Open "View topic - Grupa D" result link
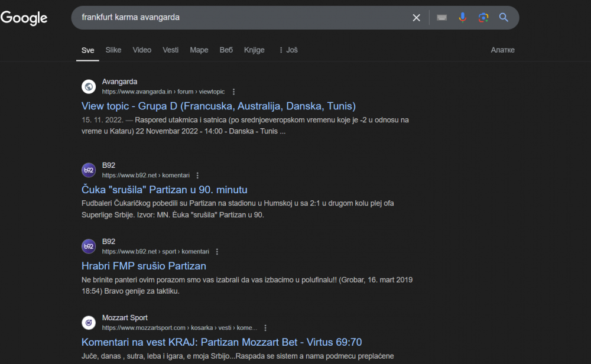Image resolution: width=591 pixels, height=364 pixels. click(x=219, y=106)
